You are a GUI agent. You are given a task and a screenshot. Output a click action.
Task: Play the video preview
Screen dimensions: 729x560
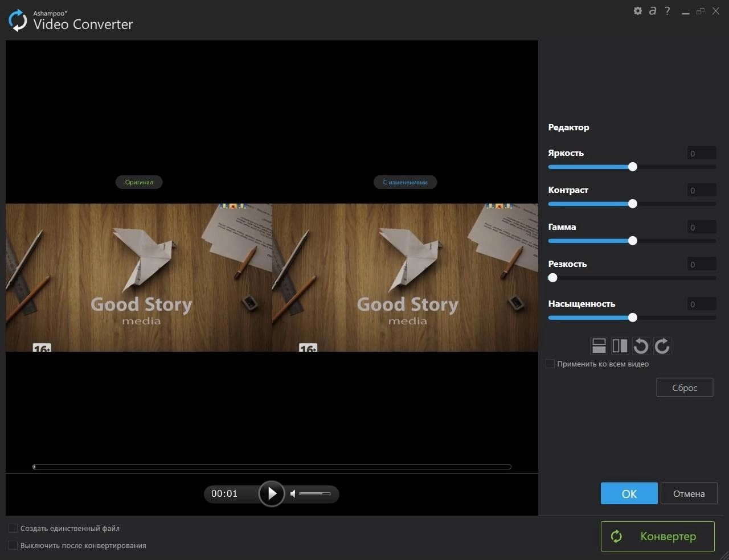[272, 493]
